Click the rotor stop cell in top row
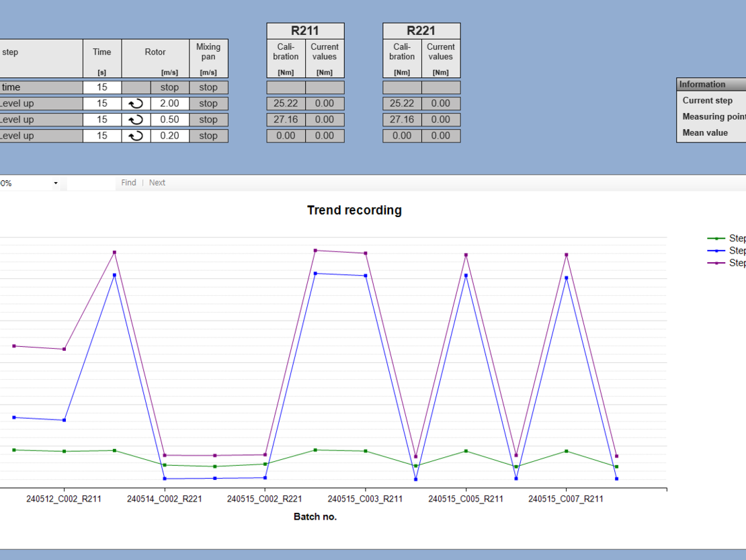 click(169, 87)
